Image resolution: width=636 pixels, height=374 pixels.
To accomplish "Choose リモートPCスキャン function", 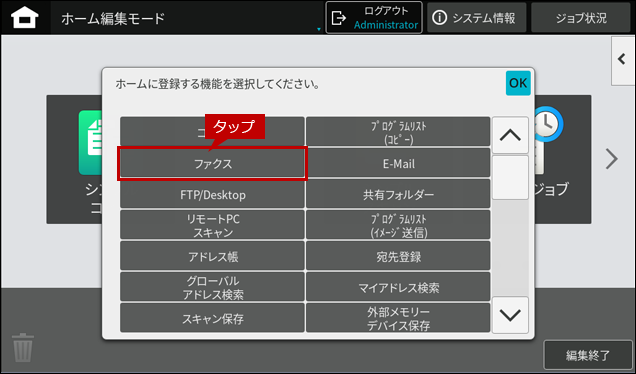I will [212, 225].
